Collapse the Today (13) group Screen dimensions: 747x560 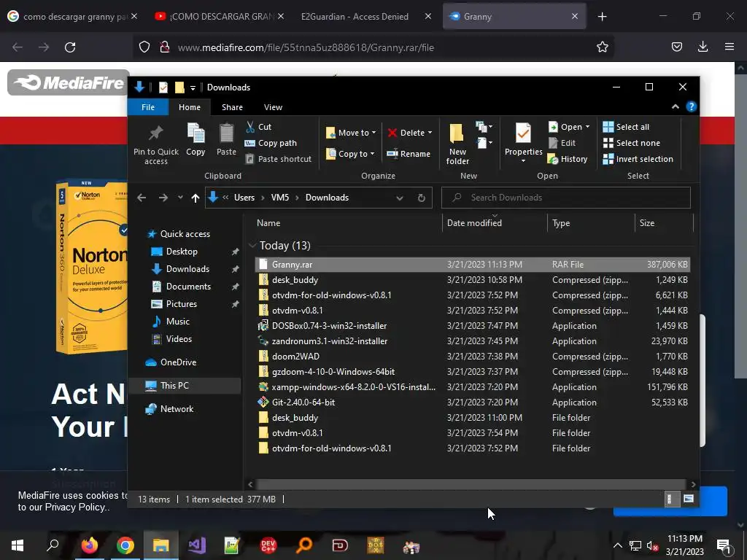coord(252,245)
